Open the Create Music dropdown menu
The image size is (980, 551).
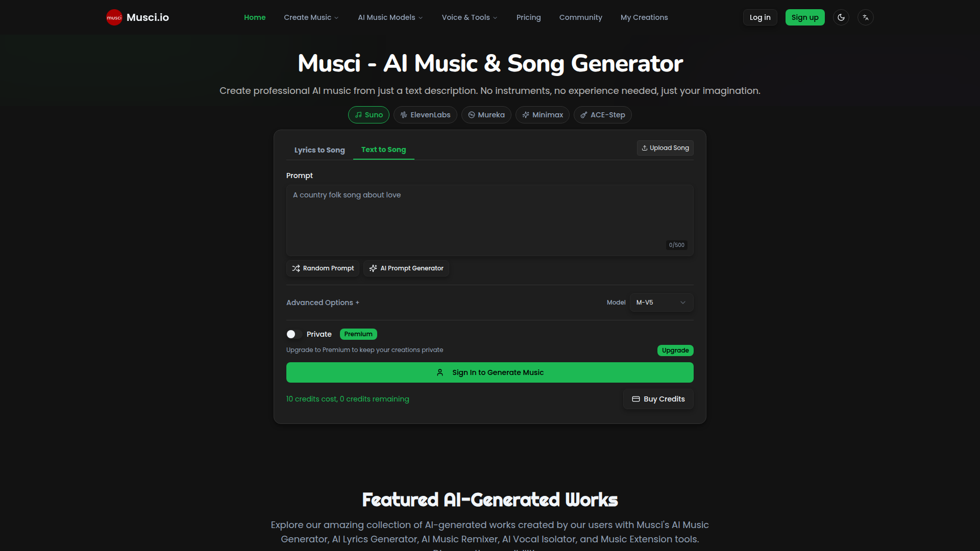(x=311, y=17)
